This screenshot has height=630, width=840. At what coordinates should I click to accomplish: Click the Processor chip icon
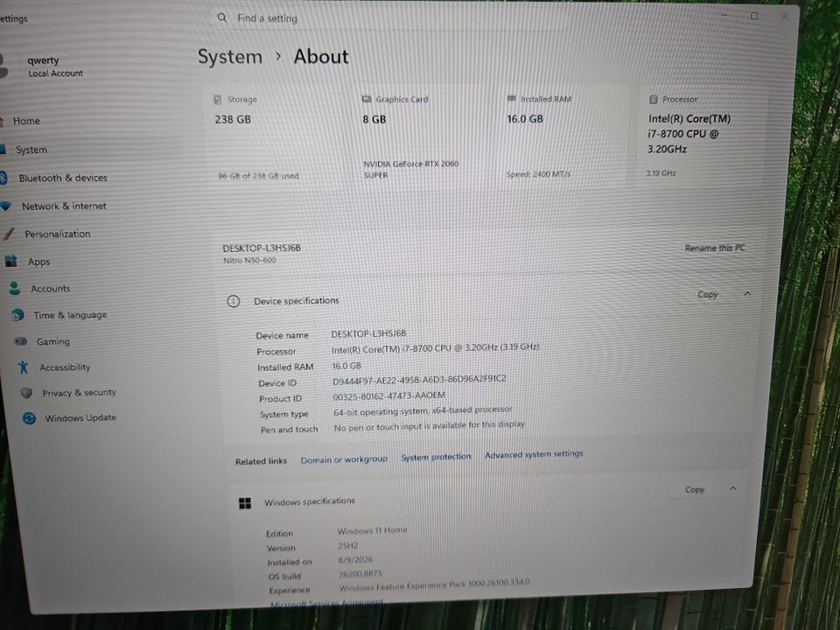[653, 99]
